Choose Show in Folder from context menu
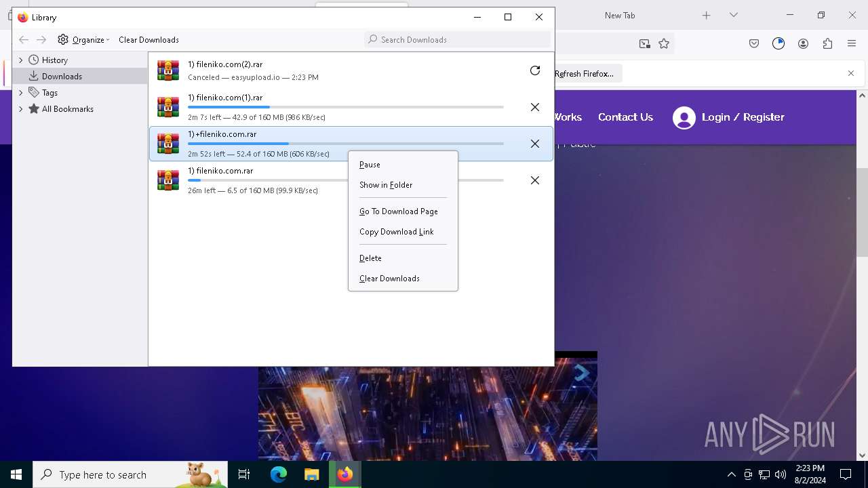Screen dimensions: 868x488 (x=403, y=185)
